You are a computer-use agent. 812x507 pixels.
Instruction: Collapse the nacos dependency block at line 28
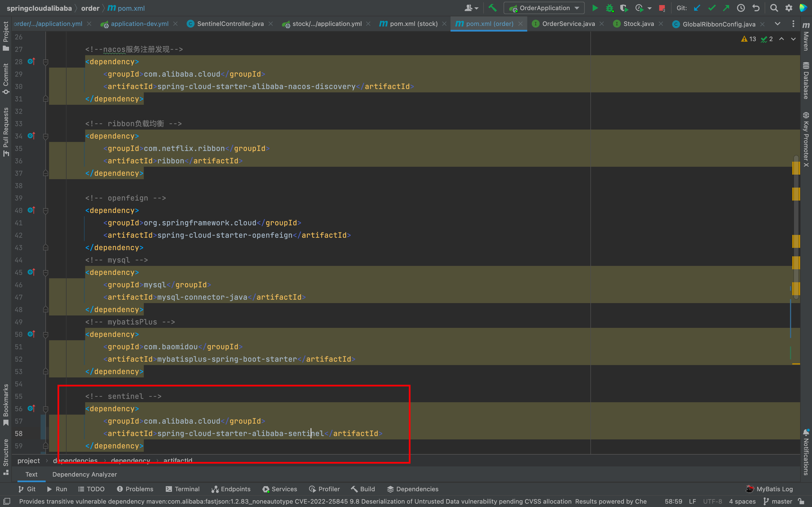pyautogui.click(x=46, y=61)
